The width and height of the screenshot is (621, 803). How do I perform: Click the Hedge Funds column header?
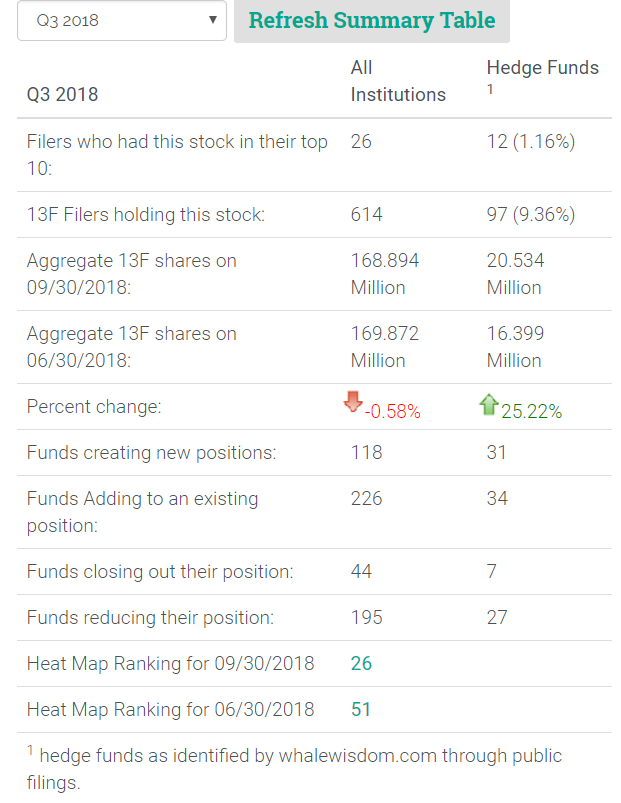[542, 68]
